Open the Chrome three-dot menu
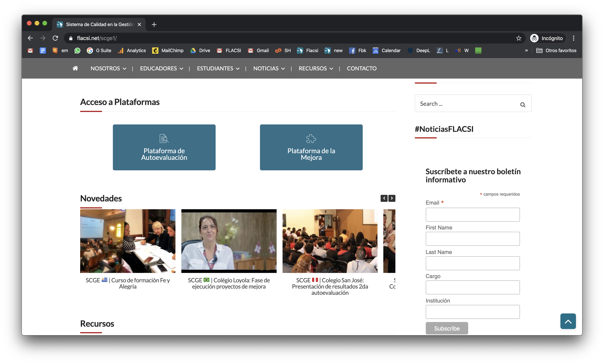 click(574, 38)
